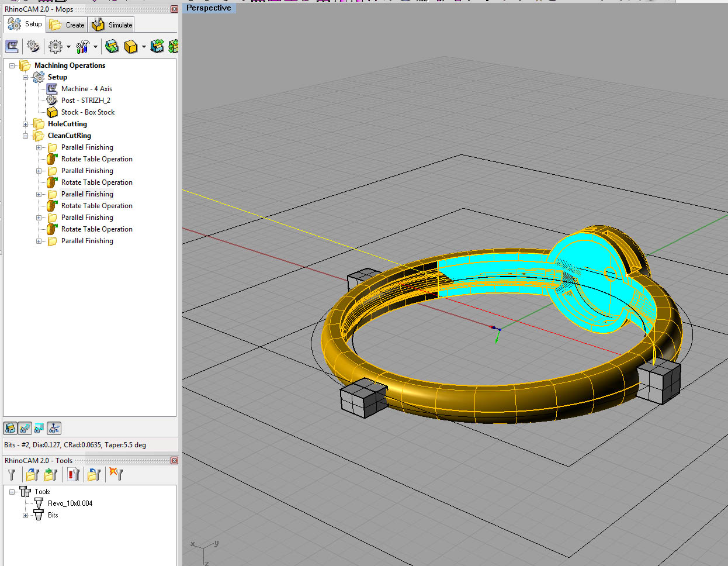Select the Revo_10x0.004 tool
The width and height of the screenshot is (728, 566).
point(70,503)
